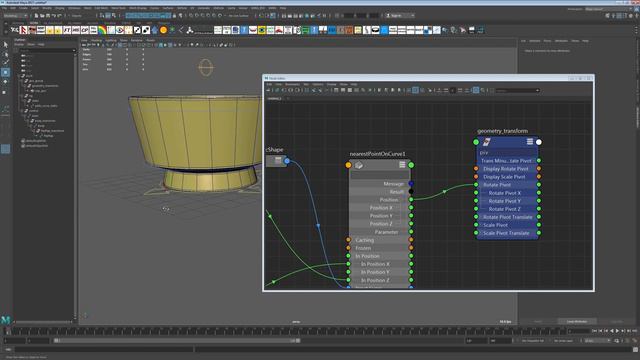Click the FT shelf icon
The width and height of the screenshot is (640, 360).
tap(67, 30)
